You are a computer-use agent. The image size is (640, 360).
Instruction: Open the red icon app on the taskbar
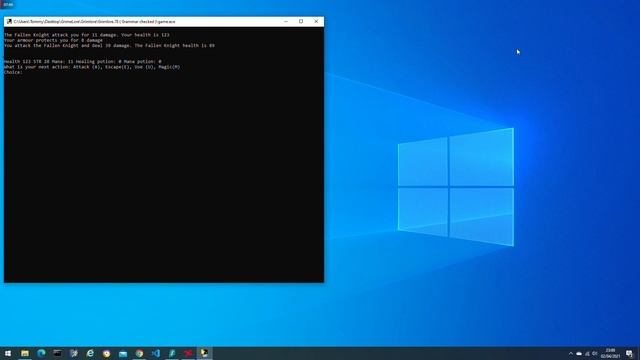[x=188, y=353]
